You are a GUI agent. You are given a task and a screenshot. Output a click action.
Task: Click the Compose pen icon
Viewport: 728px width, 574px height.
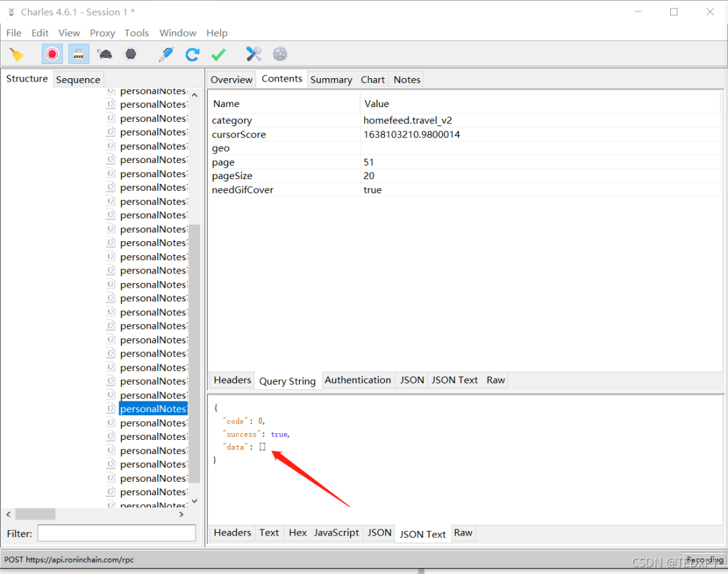click(x=166, y=55)
